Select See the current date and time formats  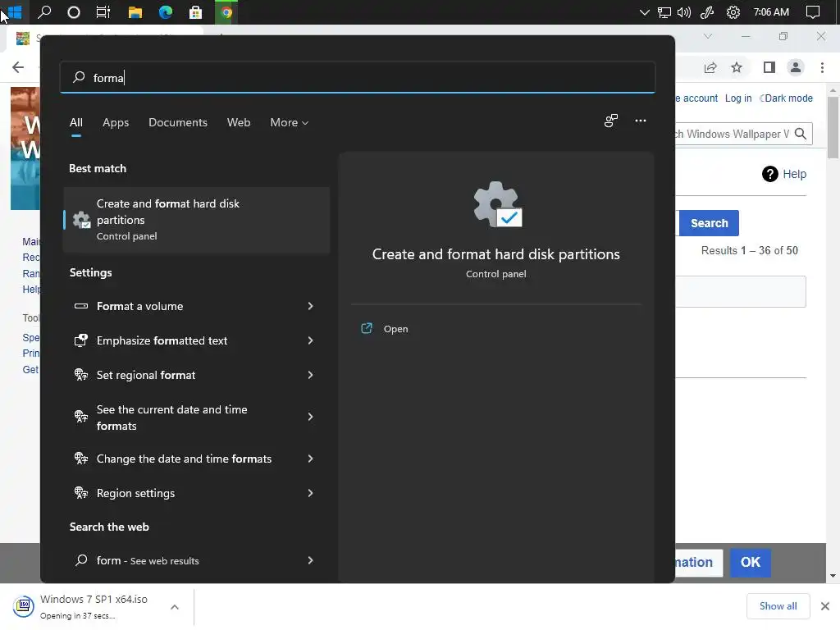[172, 418]
